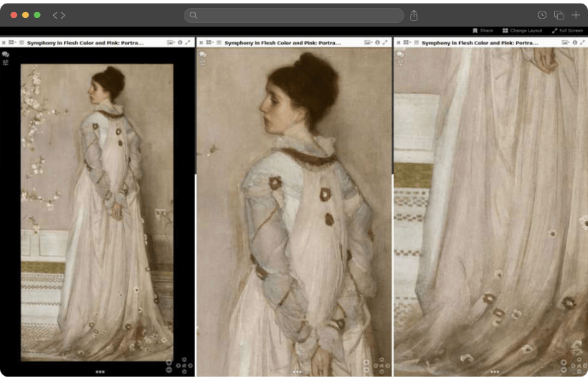Viewport: 588px width, 380px height.
Task: Open image manipulation sliders icon in left pane
Action: coord(5,62)
